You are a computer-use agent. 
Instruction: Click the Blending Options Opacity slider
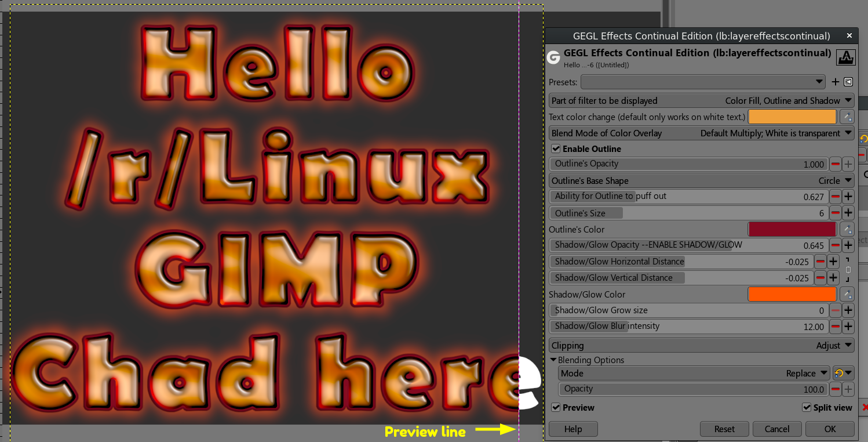(x=694, y=389)
